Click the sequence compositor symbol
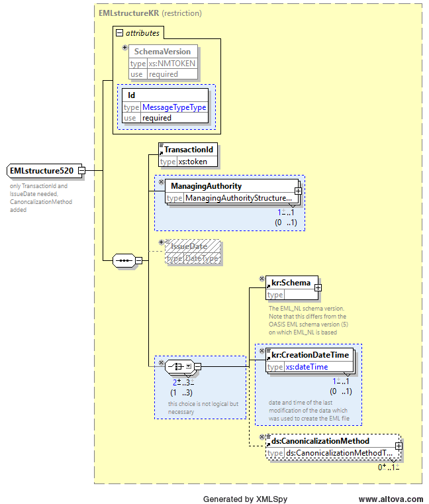The height and width of the screenshot is (504, 429). 124,260
